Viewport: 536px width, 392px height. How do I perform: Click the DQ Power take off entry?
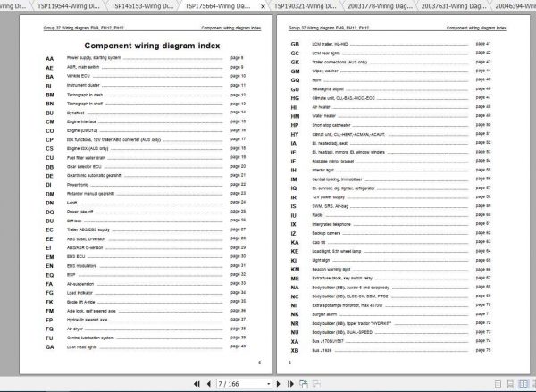[145, 212]
